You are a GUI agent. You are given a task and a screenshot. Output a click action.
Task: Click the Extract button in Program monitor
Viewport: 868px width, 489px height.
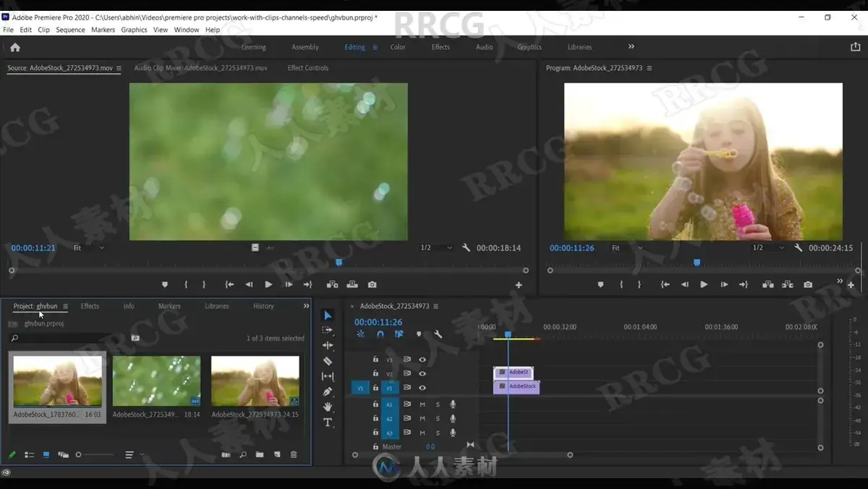coord(788,285)
